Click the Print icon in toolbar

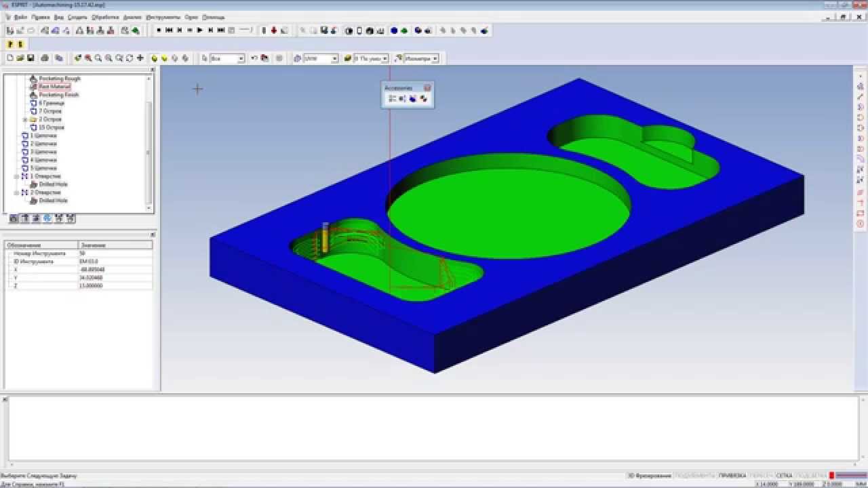click(45, 58)
